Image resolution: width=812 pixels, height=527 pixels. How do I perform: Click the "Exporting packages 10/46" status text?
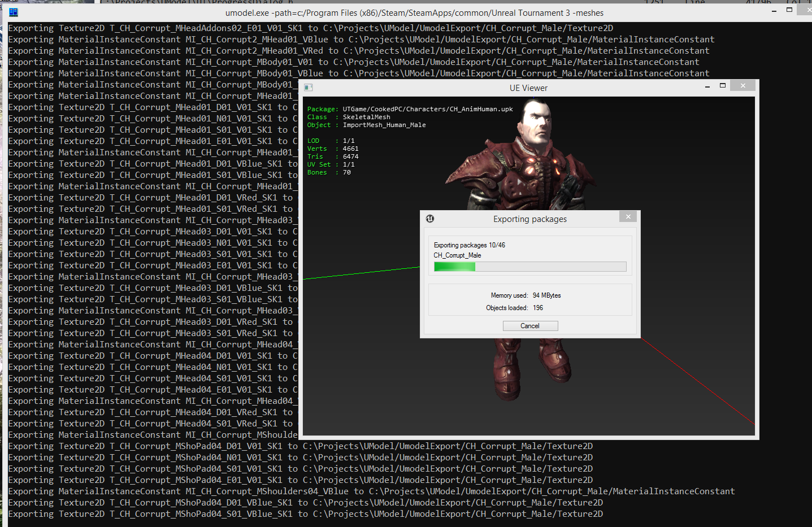pos(470,245)
